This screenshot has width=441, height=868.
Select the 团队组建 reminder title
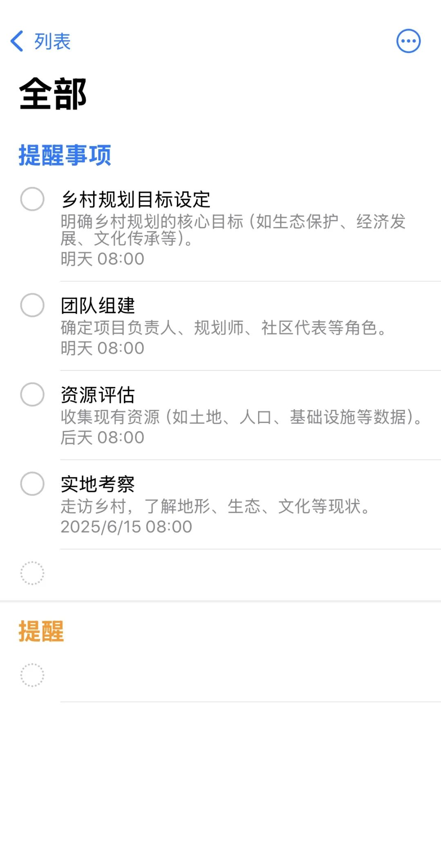tap(98, 306)
